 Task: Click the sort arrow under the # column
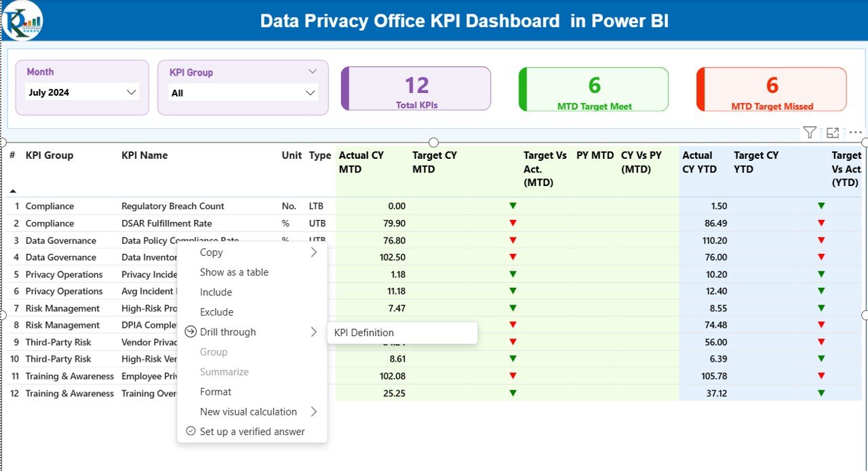point(12,191)
